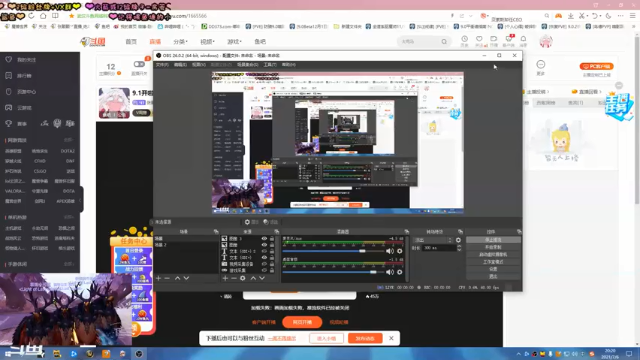Toggle the live broadcast switch next to 12
The image size is (640, 360).
pyautogui.click(x=139, y=64)
